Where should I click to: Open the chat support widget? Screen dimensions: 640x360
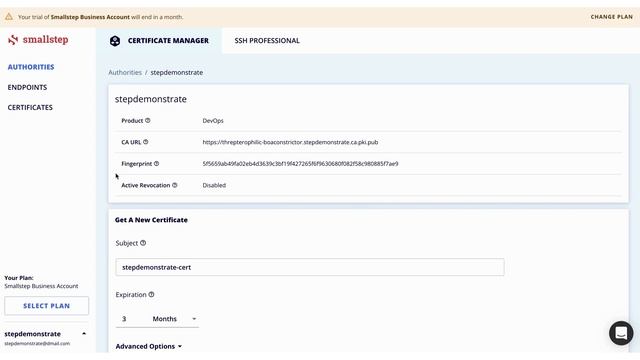click(621, 333)
